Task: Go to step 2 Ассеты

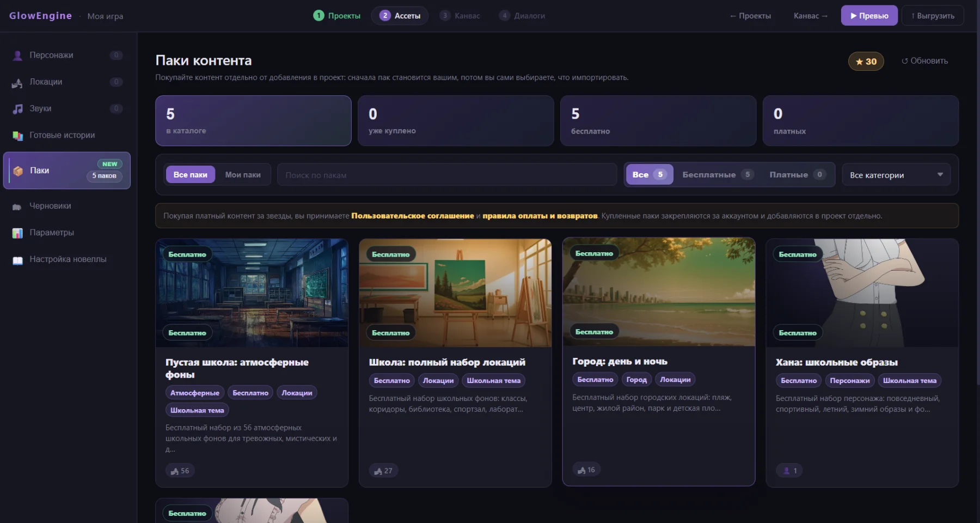Action: click(400, 16)
